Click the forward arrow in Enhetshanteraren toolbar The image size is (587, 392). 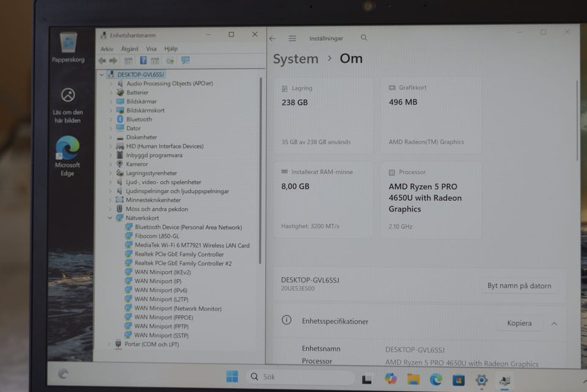tap(113, 61)
